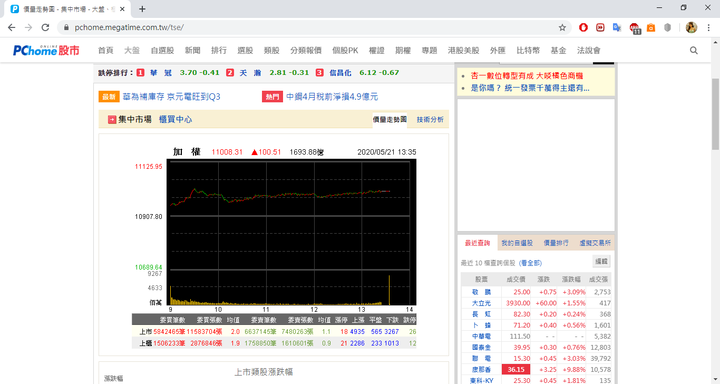720x384 pixels.
Task: Bookmark this page with the star icon
Action: pos(562,28)
